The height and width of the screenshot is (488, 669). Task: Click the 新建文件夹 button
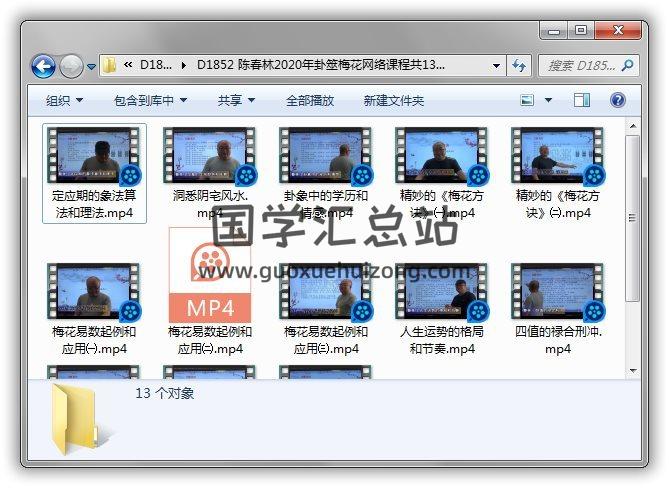pos(394,101)
